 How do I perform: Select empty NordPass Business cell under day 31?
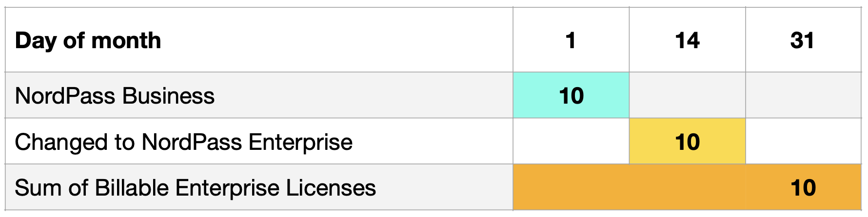tap(803, 95)
